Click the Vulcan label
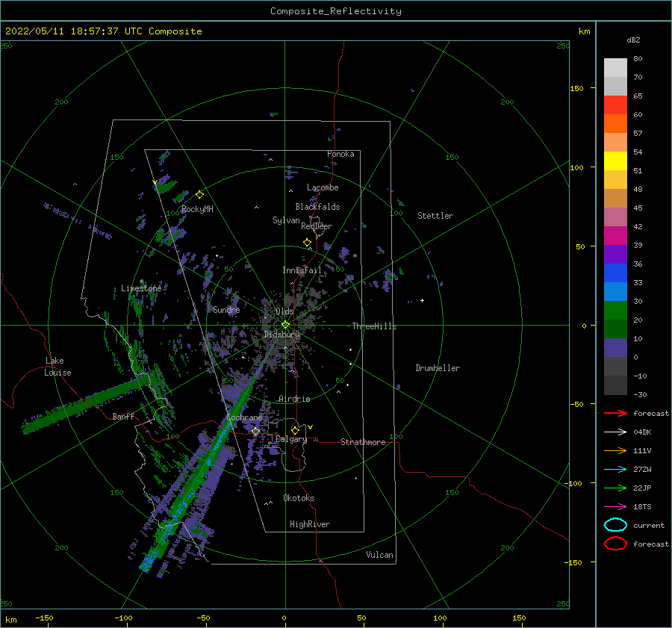 379,555
